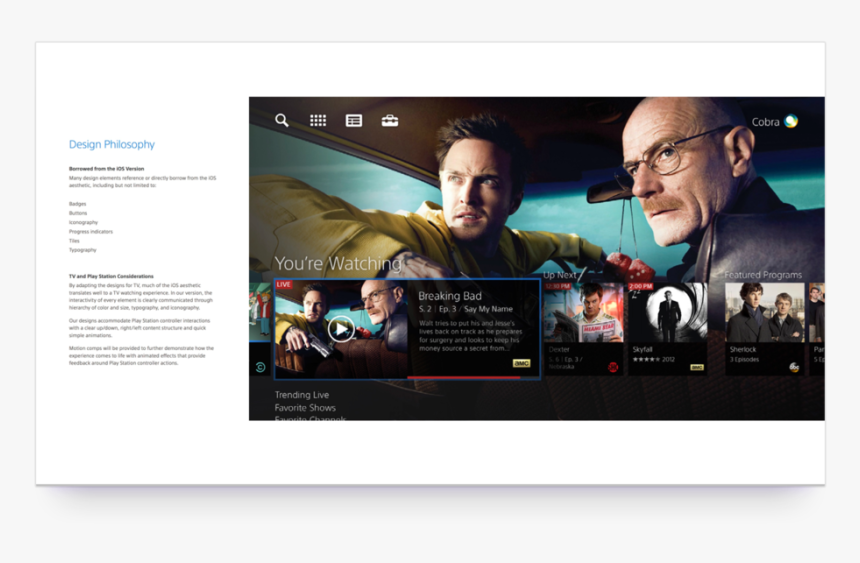
Task: Click the 'Featured Programs' section label
Action: 763,275
